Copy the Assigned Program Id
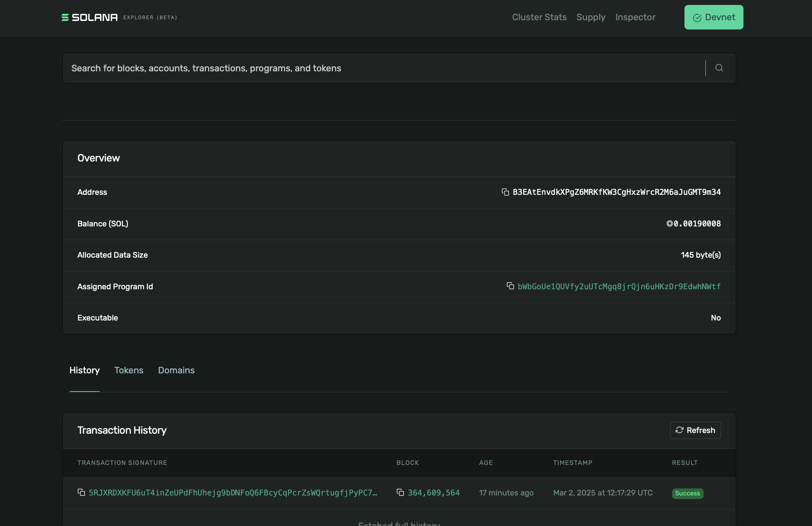This screenshot has height=526, width=812. 510,286
